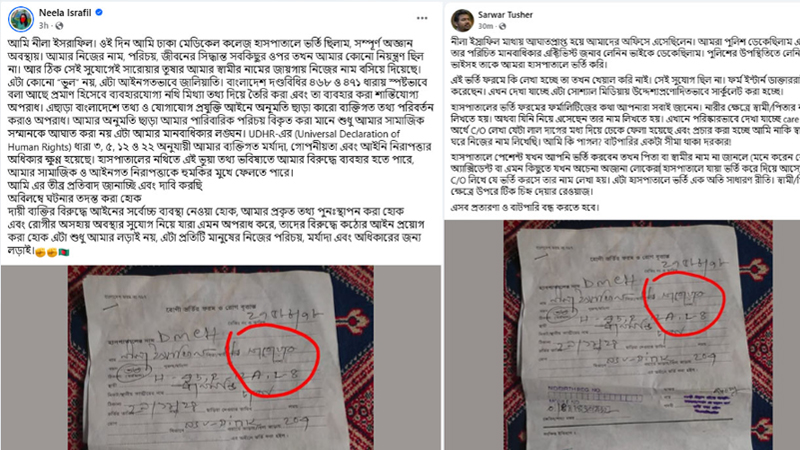
Task: Click the red circled area in Sarwar's photo
Action: tap(684, 305)
